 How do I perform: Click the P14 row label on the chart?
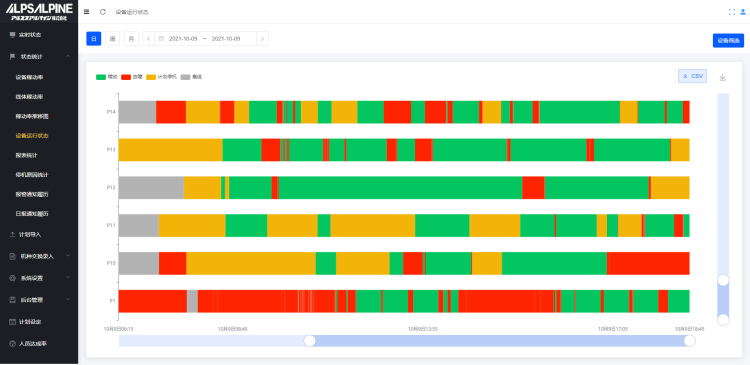coord(111,112)
